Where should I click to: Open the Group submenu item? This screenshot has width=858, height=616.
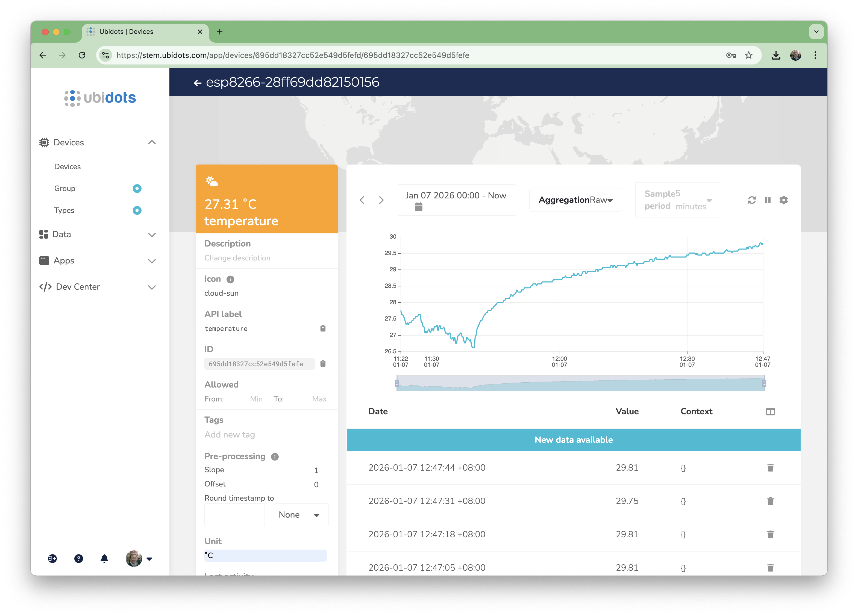65,188
